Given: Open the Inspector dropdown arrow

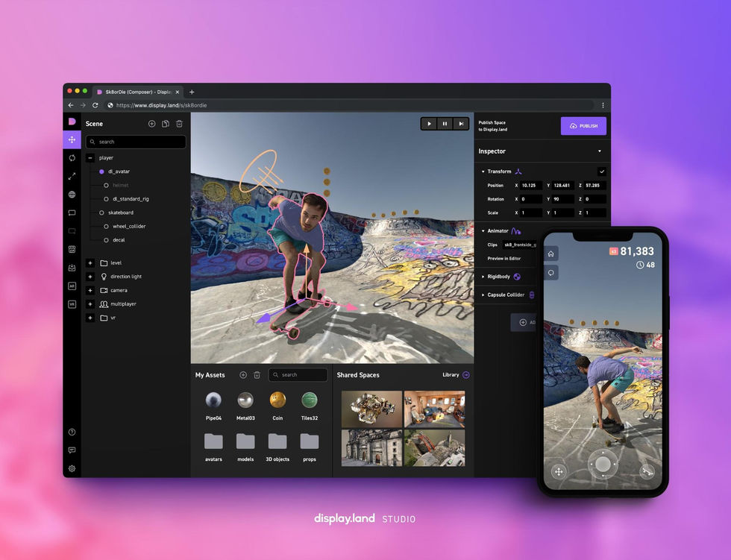Looking at the screenshot, I should (600, 151).
